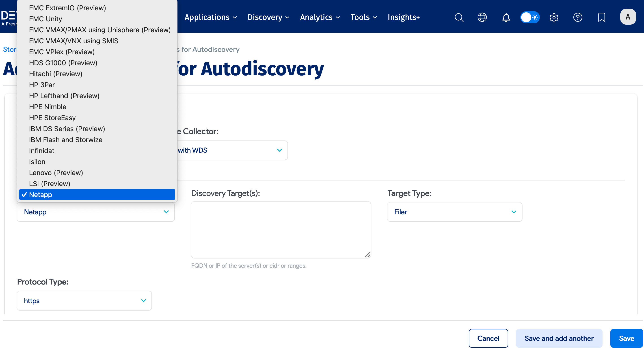Open saved bookmarks
644x352 pixels.
coord(601,17)
